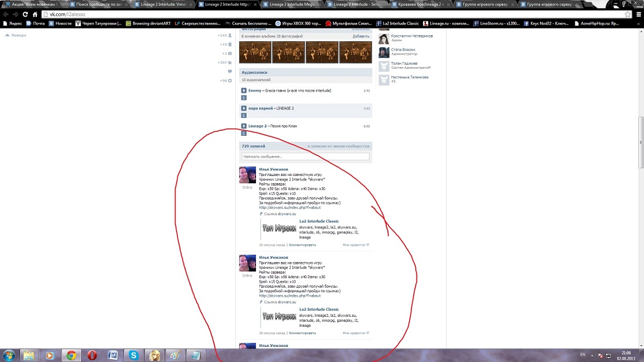Open Opera browser from the taskbar
Screen dimensions: 644x362
click(x=92, y=355)
